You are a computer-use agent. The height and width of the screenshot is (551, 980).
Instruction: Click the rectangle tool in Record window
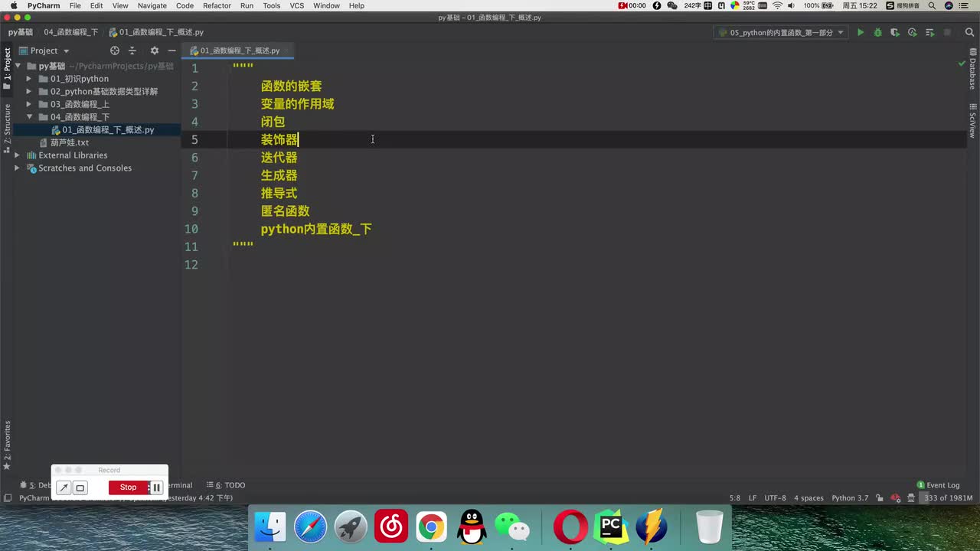click(80, 487)
